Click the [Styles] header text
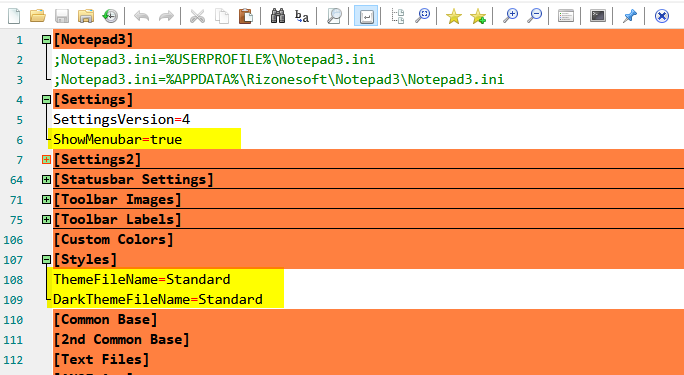 [x=85, y=259]
